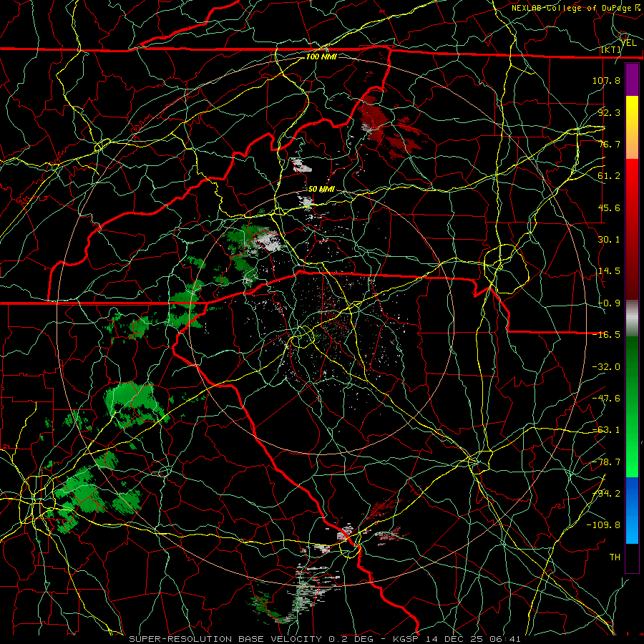644x644 pixels.
Task: Select the -109.8 scale value
Action: (x=603, y=525)
